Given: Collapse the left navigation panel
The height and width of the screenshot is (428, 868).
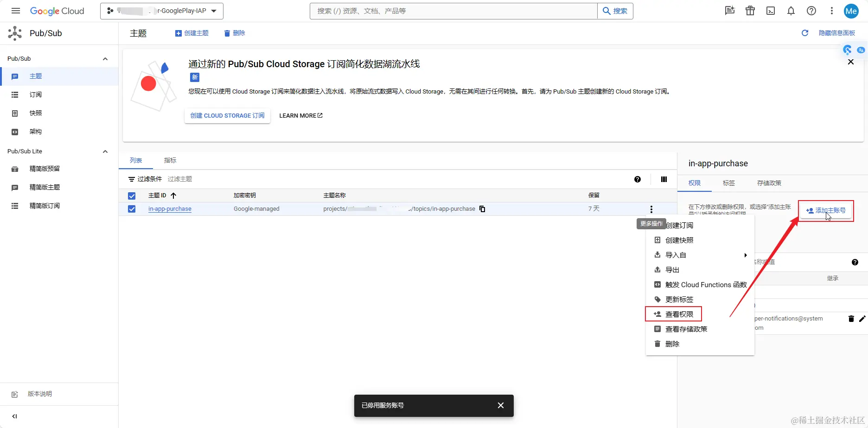Looking at the screenshot, I should point(15,416).
